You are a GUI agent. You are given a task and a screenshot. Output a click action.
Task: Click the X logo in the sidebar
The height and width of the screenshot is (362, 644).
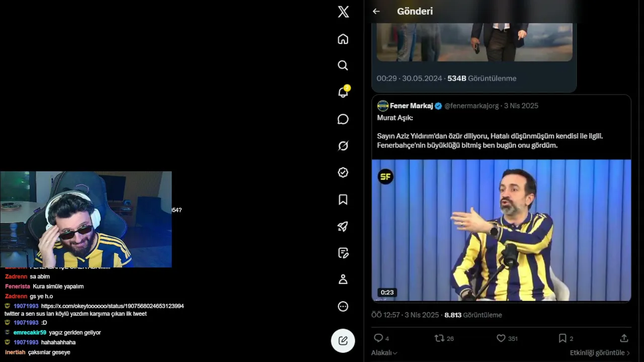[343, 12]
